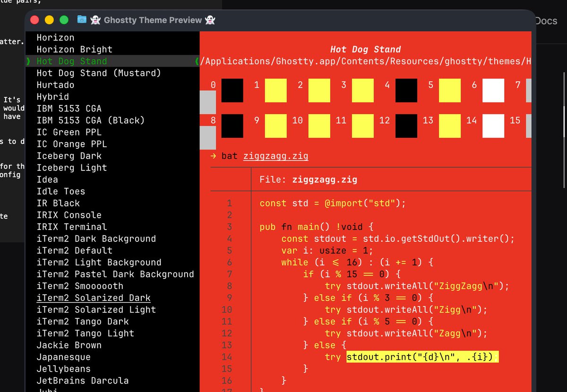Select the Idea theme
This screenshot has width=567, height=392.
pyautogui.click(x=47, y=179)
